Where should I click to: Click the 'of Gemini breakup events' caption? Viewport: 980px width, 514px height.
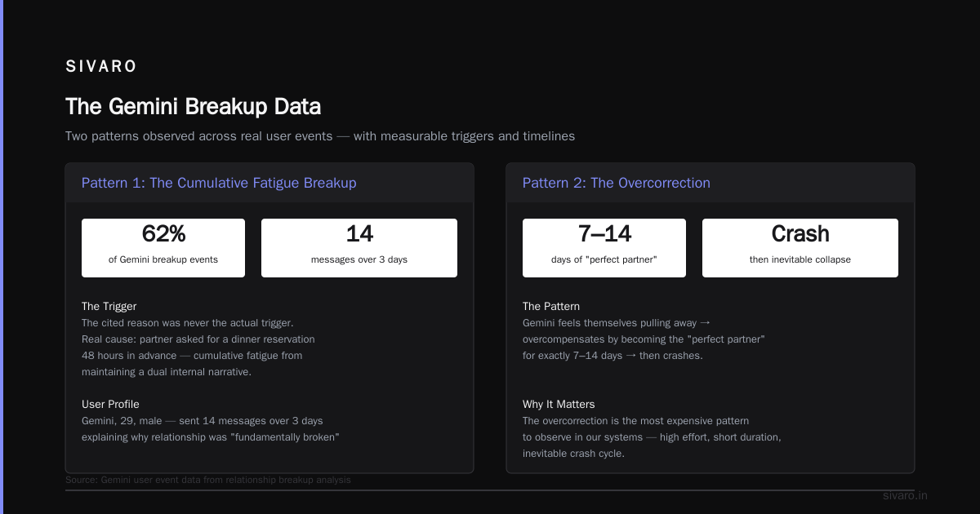[163, 260]
